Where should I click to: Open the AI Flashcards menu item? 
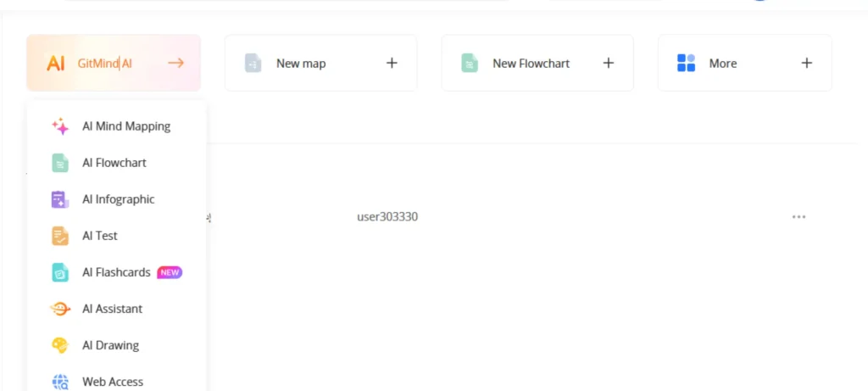[x=116, y=272]
